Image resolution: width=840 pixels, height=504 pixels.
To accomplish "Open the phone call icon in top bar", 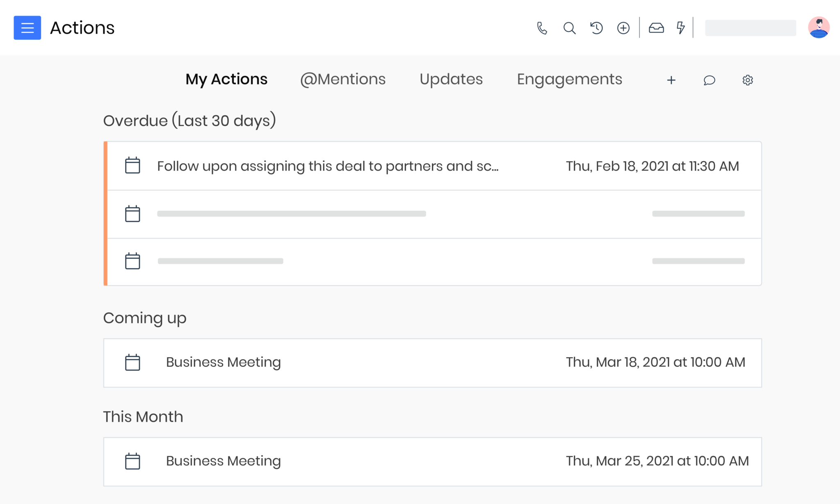I will [x=542, y=28].
